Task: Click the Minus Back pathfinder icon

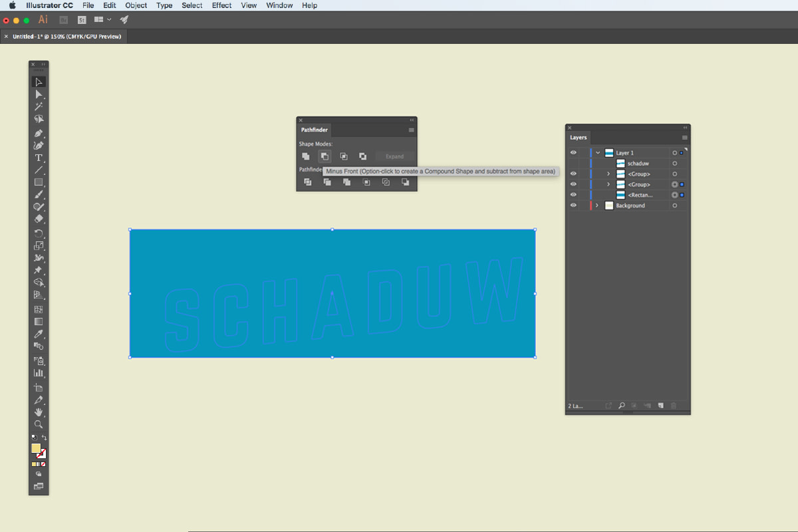Action: 405,182
